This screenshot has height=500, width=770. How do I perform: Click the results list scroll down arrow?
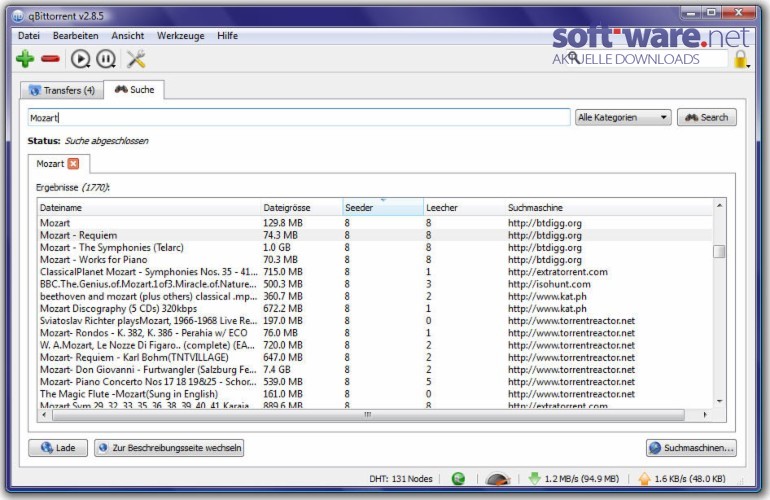pos(719,402)
